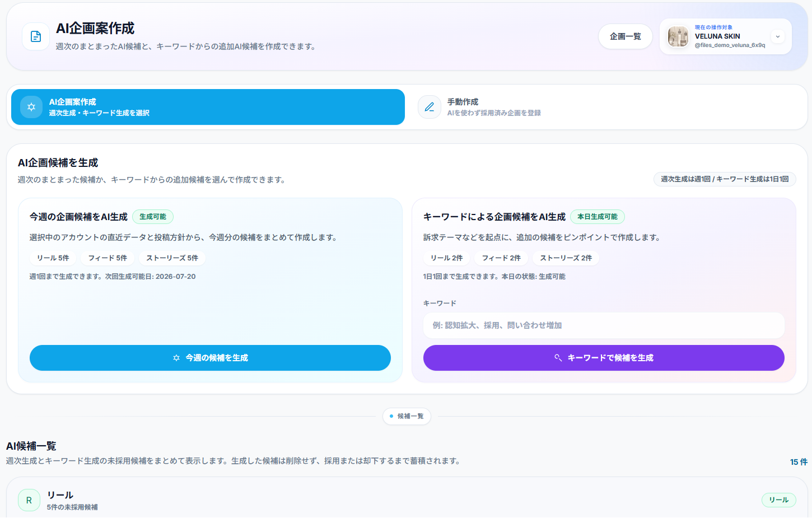Click the キーワードによる企画候補をAI生成 heading
Image resolution: width=812 pixels, height=518 pixels.
(x=494, y=217)
